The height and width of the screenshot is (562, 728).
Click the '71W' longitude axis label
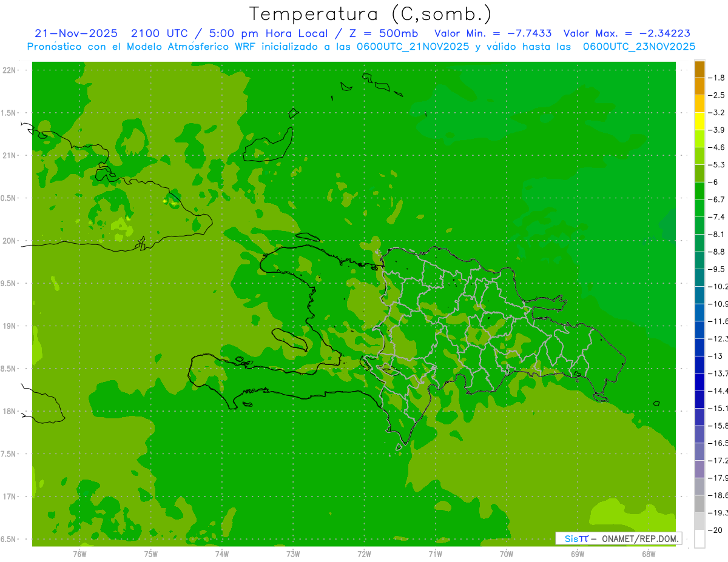(435, 554)
